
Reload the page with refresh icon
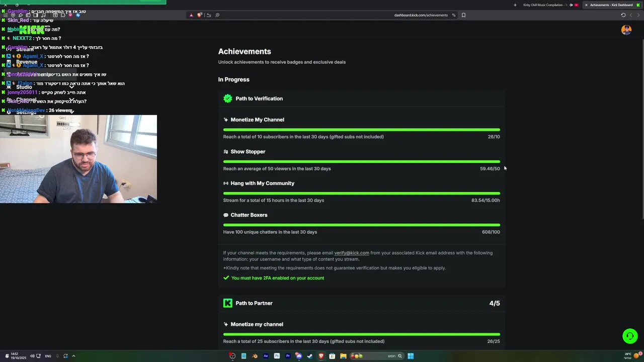[623, 15]
